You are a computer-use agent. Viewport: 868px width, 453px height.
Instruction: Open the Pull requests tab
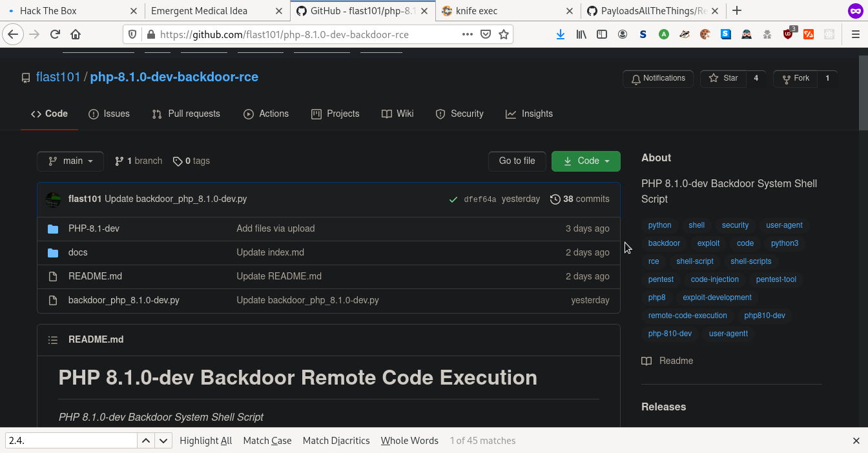(186, 114)
